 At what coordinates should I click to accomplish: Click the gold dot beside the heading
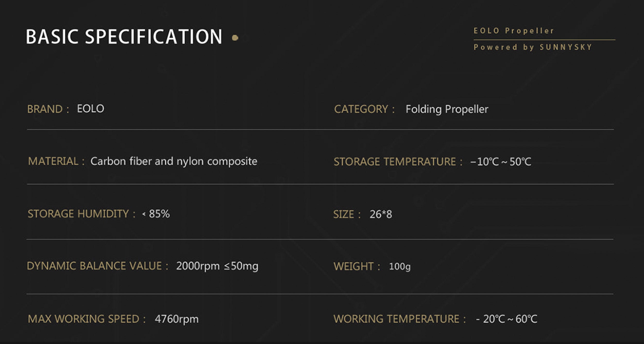click(x=235, y=38)
